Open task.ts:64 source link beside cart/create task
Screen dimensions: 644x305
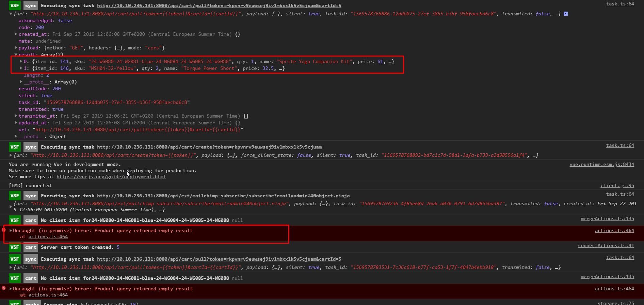620,145
